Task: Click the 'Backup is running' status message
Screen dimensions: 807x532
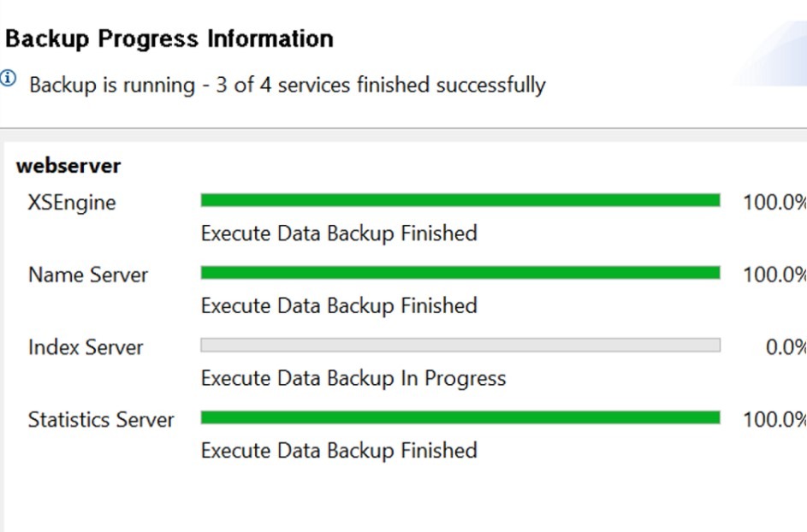Action: 288,85
